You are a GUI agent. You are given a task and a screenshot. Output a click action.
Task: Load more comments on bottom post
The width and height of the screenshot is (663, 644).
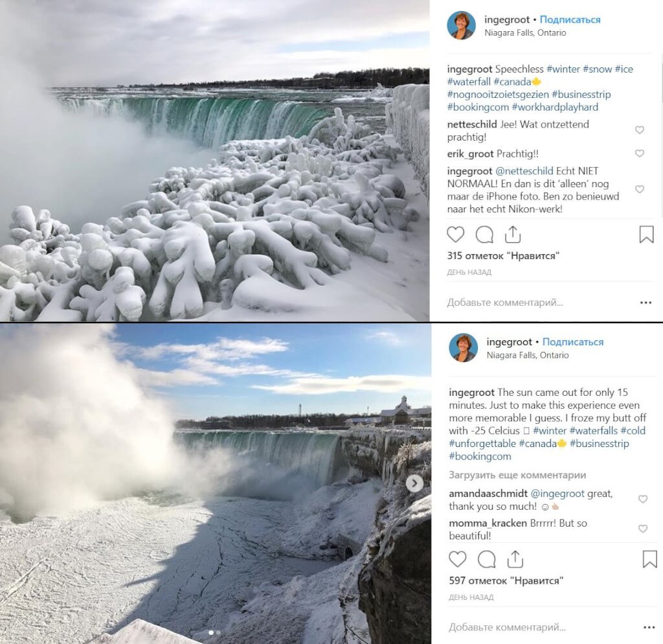(x=517, y=475)
